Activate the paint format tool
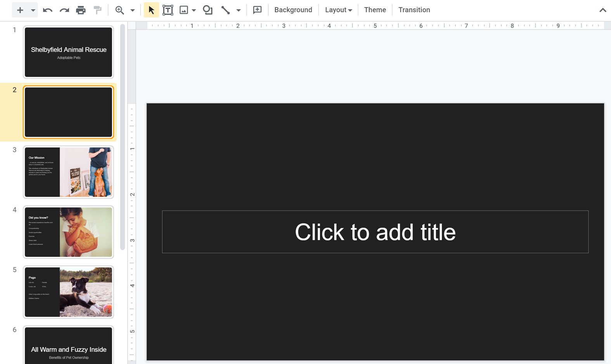 (97, 10)
